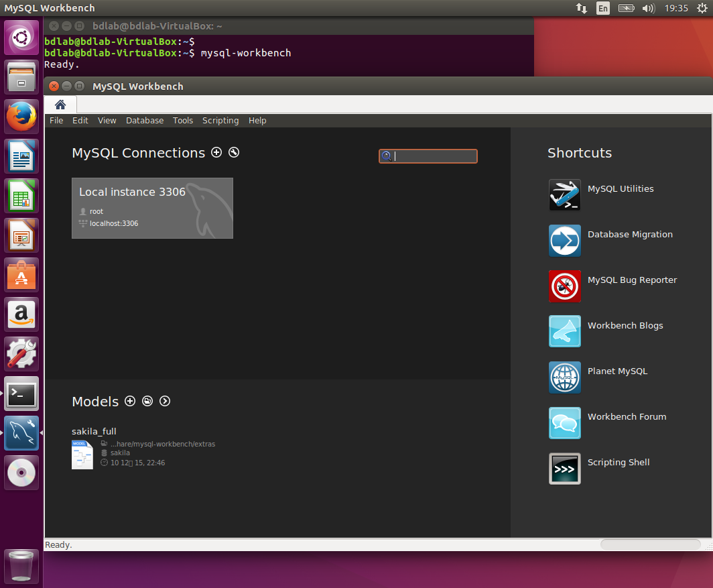Viewport: 713px width, 588px height.
Task: Open the Local instance 3306 connection tile
Action: pos(152,208)
